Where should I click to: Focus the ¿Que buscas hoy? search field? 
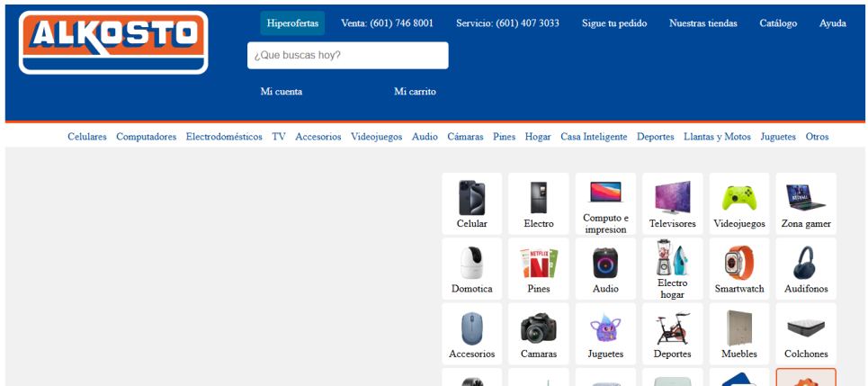(347, 56)
